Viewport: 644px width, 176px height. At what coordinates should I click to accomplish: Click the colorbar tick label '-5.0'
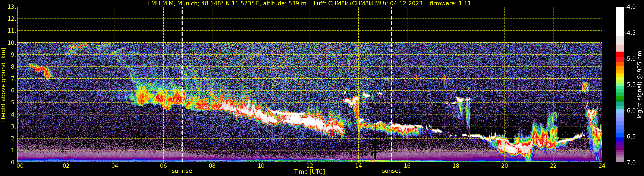[x=630, y=59]
